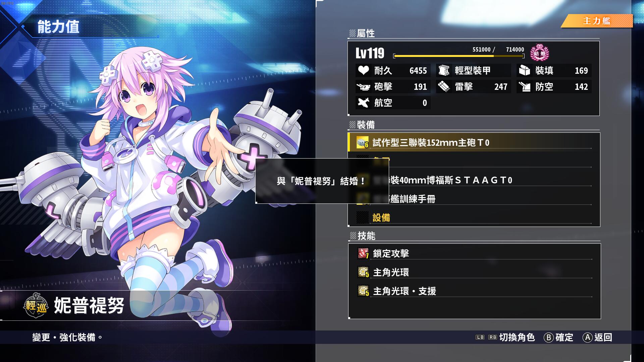Click the torpedo 雷擊 stat icon
This screenshot has height=362, width=644.
point(444,87)
